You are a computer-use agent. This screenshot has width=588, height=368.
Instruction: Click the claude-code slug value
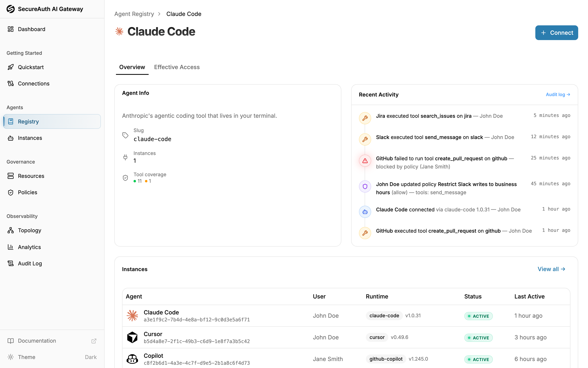pyautogui.click(x=152, y=139)
